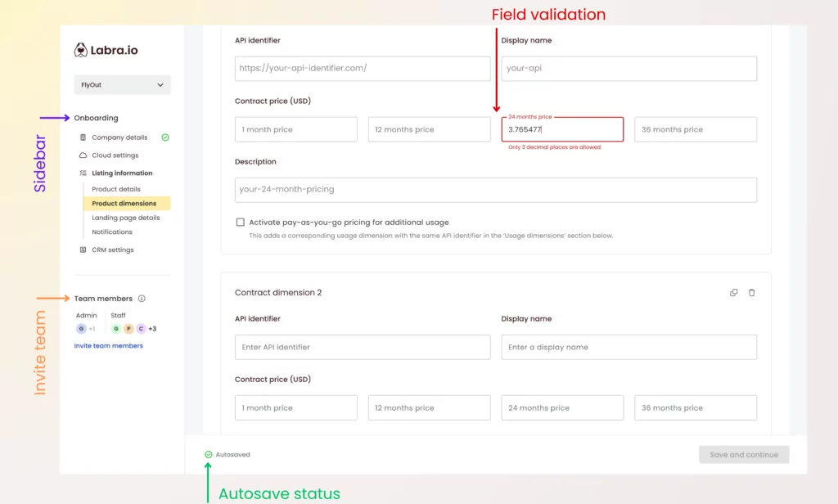Viewport: 838px width, 504px height.
Task: Click the +1 more admin indicator
Action: click(92, 329)
